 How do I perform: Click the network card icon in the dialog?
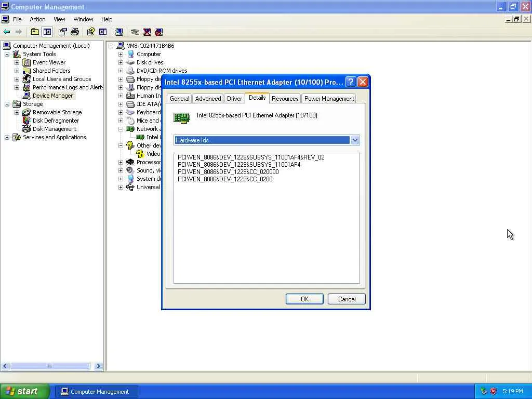(181, 118)
